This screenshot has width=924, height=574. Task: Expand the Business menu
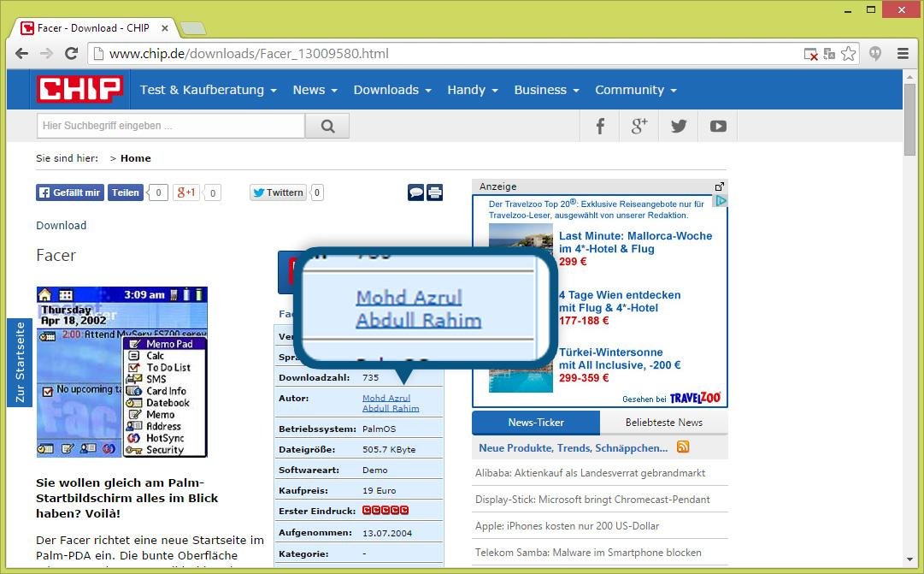[546, 90]
